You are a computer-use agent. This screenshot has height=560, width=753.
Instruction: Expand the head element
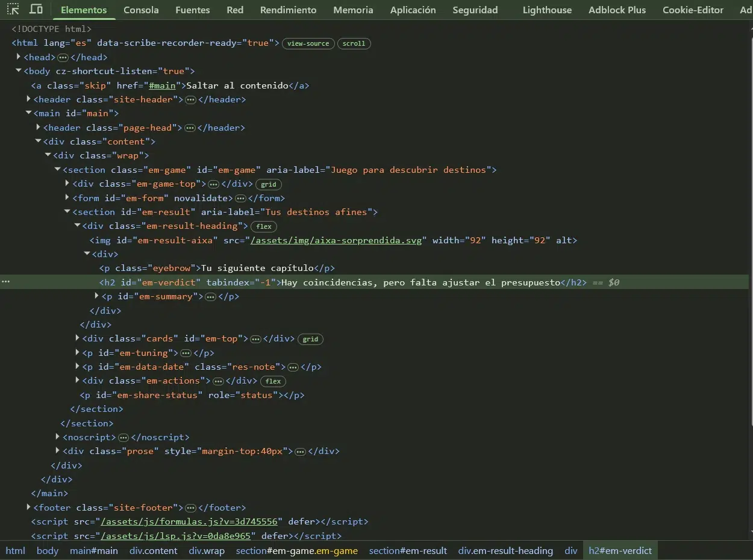coord(19,57)
